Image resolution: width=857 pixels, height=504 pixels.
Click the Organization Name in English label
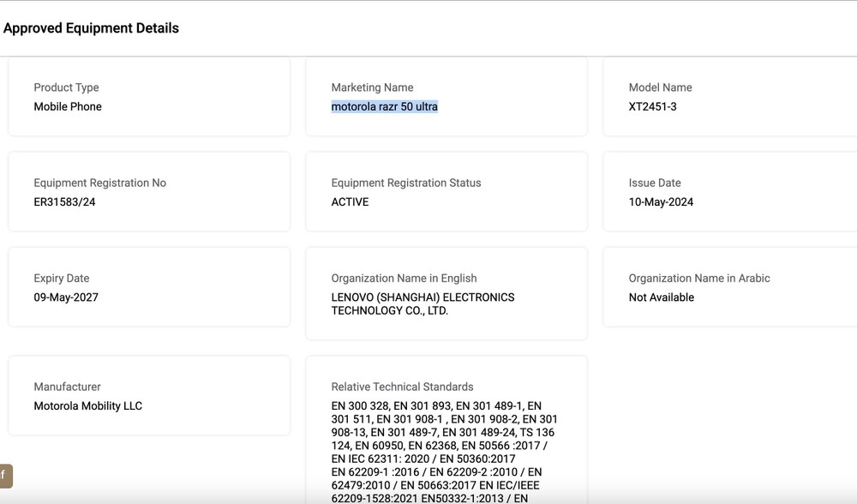(404, 279)
